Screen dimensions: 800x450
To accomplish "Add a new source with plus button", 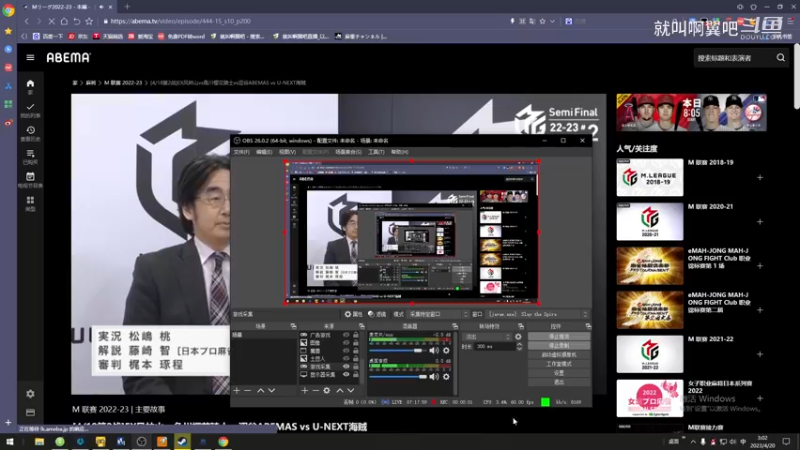I will [x=304, y=390].
